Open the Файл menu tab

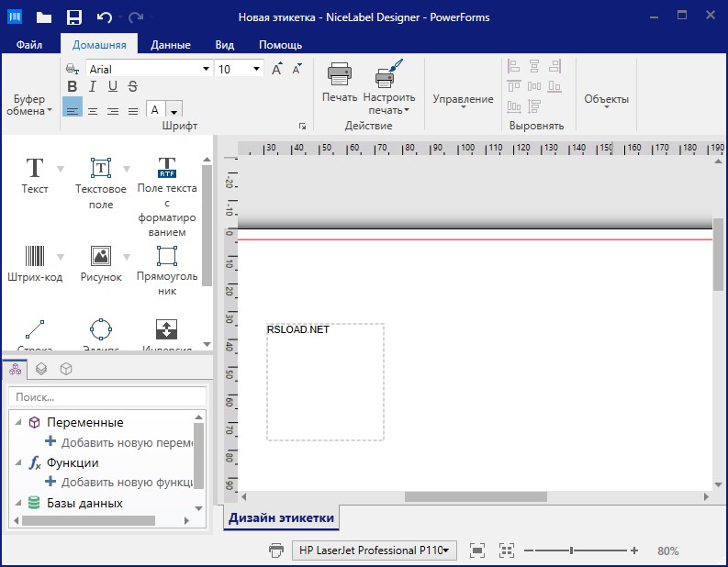(29, 44)
